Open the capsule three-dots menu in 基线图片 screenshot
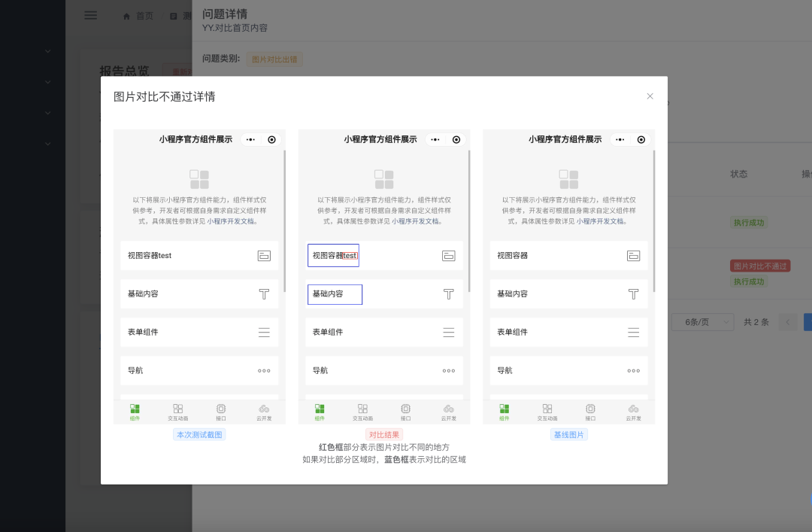This screenshot has height=532, width=812. coord(620,139)
